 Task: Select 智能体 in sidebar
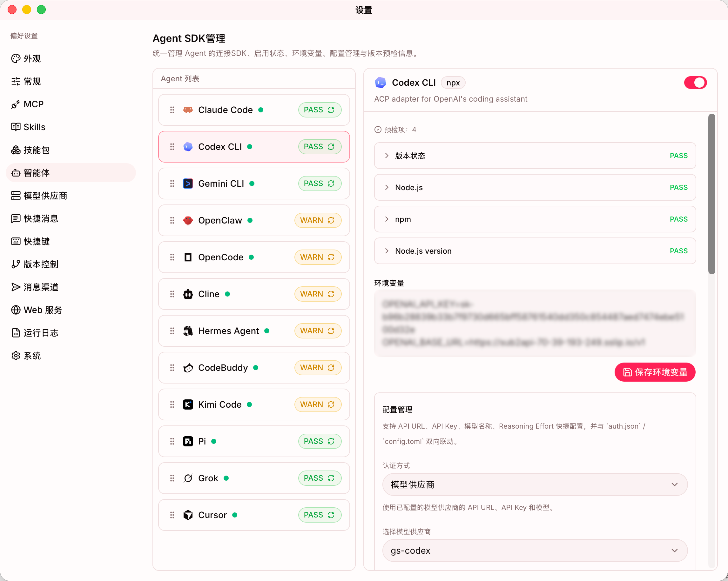click(71, 173)
